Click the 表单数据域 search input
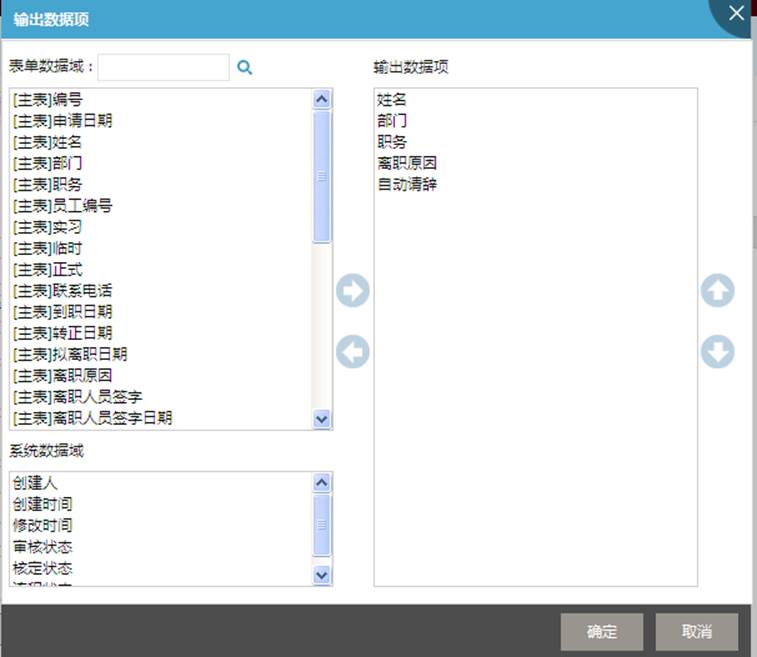 coord(164,67)
